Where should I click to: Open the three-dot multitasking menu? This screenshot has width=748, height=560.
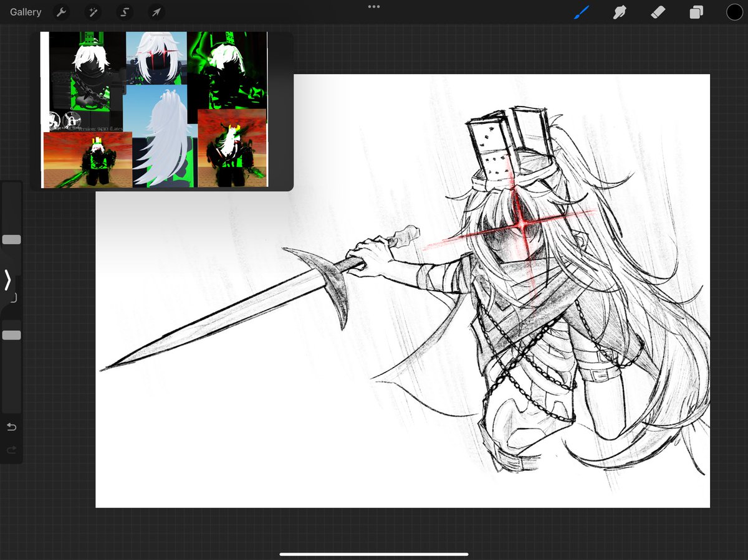point(374,7)
